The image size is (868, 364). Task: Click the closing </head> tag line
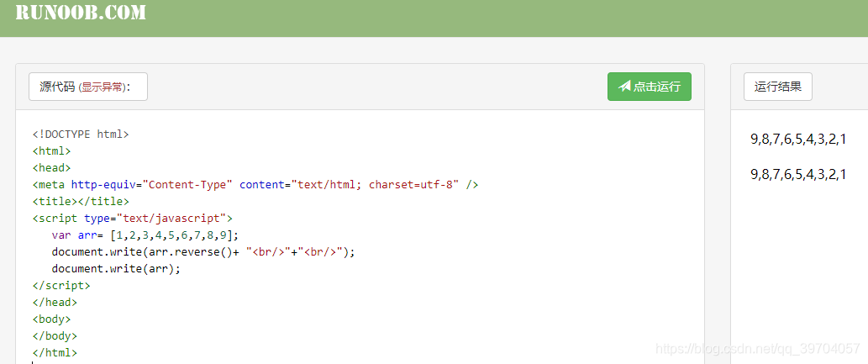pyautogui.click(x=55, y=303)
